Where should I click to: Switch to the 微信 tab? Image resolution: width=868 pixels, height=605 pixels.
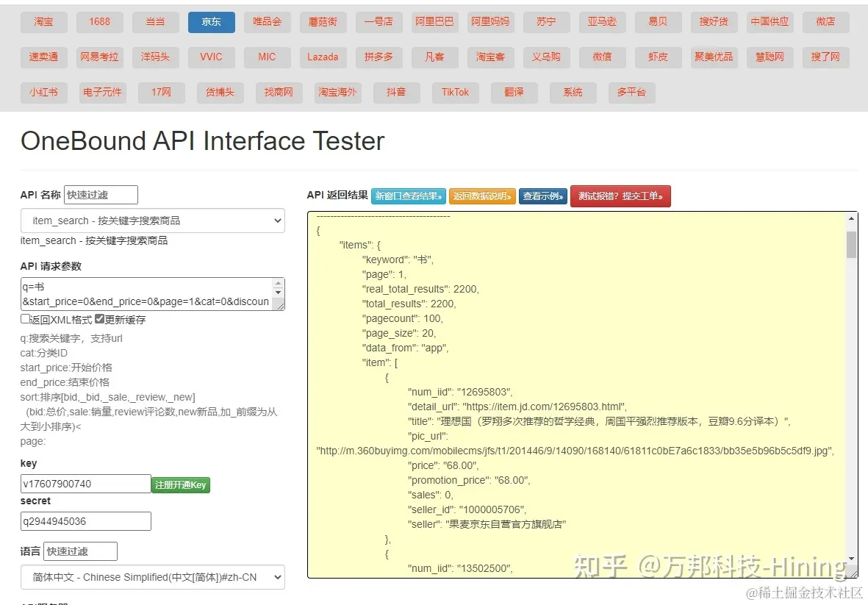click(x=602, y=57)
